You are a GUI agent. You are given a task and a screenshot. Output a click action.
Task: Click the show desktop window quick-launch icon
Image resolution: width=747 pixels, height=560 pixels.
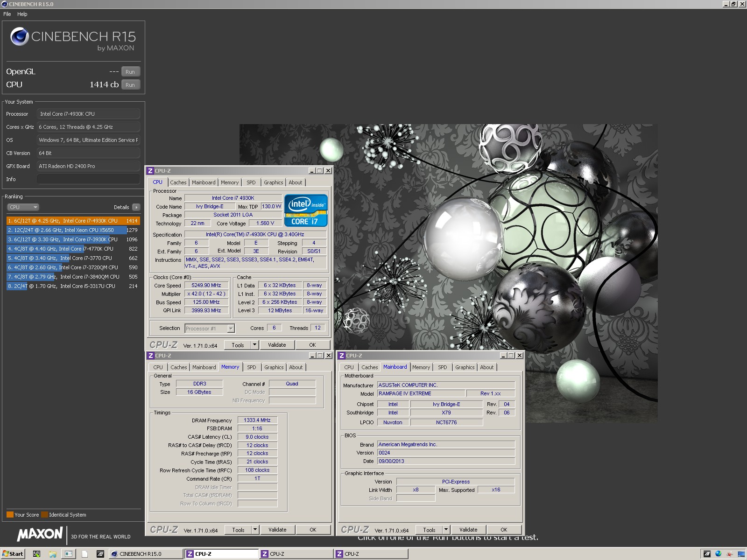68,554
